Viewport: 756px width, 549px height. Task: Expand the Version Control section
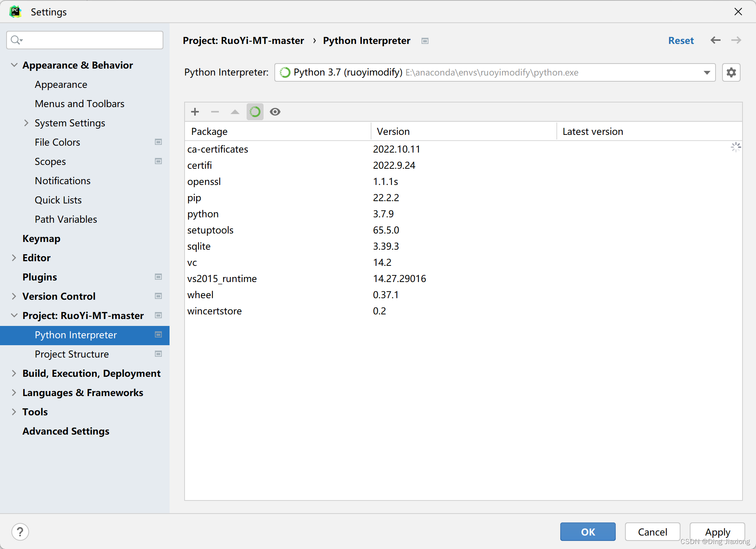[14, 296]
